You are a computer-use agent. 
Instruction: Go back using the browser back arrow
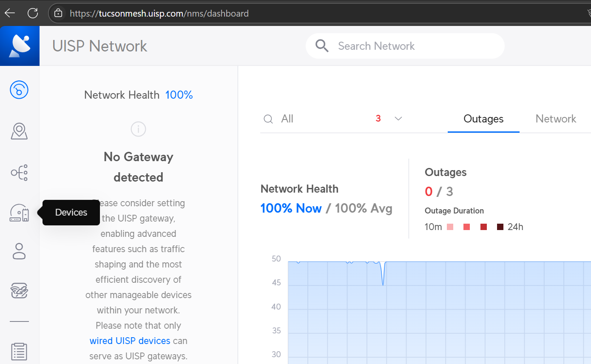10,13
